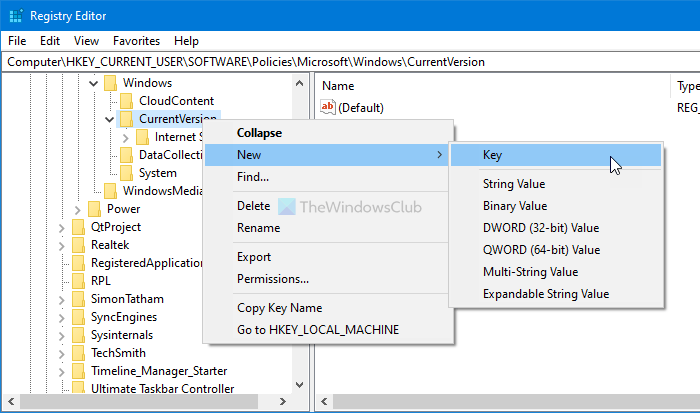Create a new Key from submenu
This screenshot has height=413, width=700.
click(556, 155)
